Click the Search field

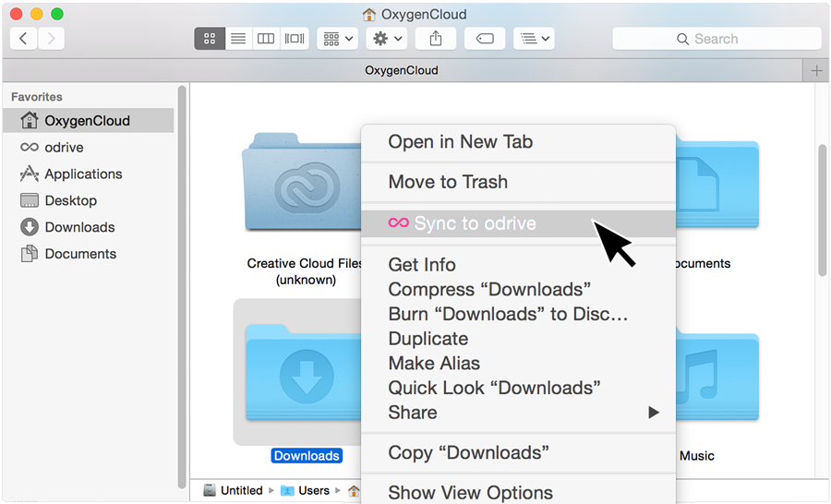coord(717,39)
